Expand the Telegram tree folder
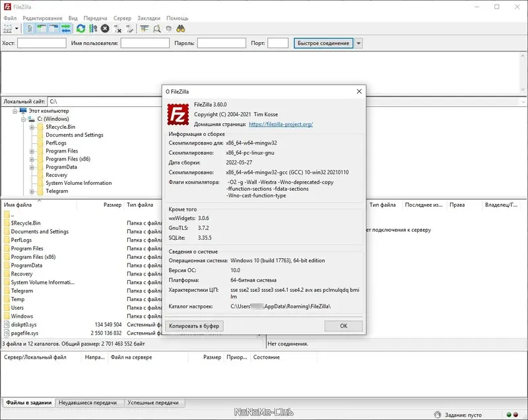This screenshot has width=528, height=420. [32, 192]
